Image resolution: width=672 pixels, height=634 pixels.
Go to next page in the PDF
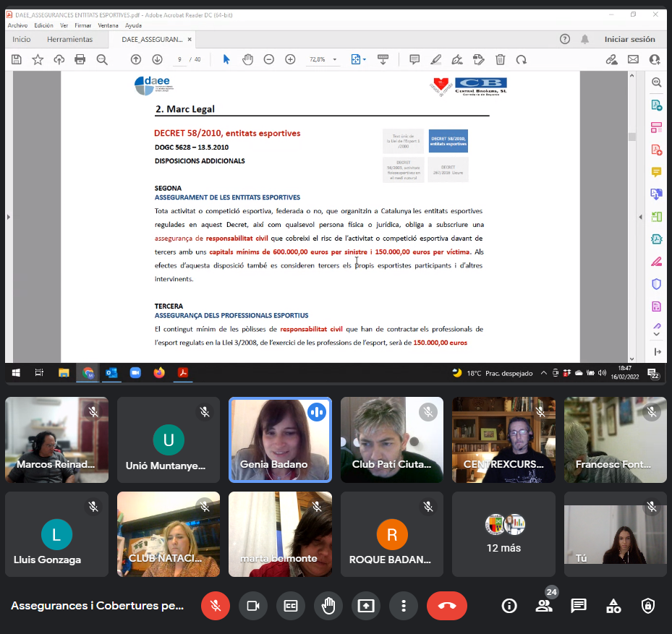(x=157, y=59)
